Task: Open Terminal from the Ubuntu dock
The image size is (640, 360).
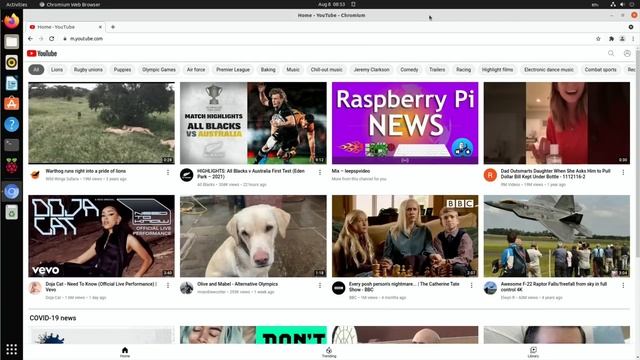Action: [x=11, y=144]
